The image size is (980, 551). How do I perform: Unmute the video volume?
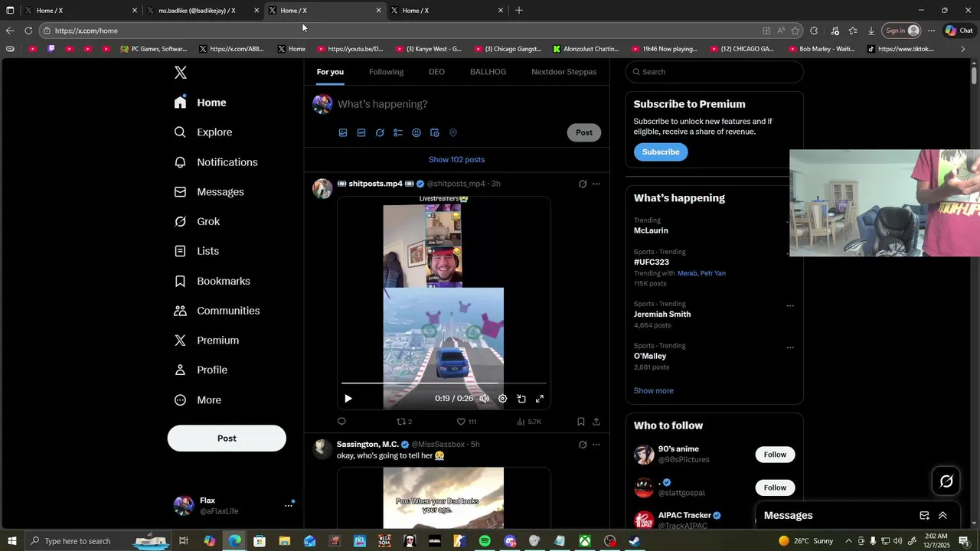(x=484, y=399)
